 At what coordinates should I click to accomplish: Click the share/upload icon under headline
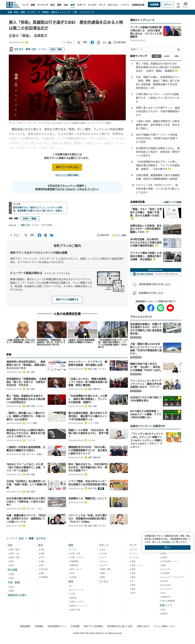click(98, 42)
